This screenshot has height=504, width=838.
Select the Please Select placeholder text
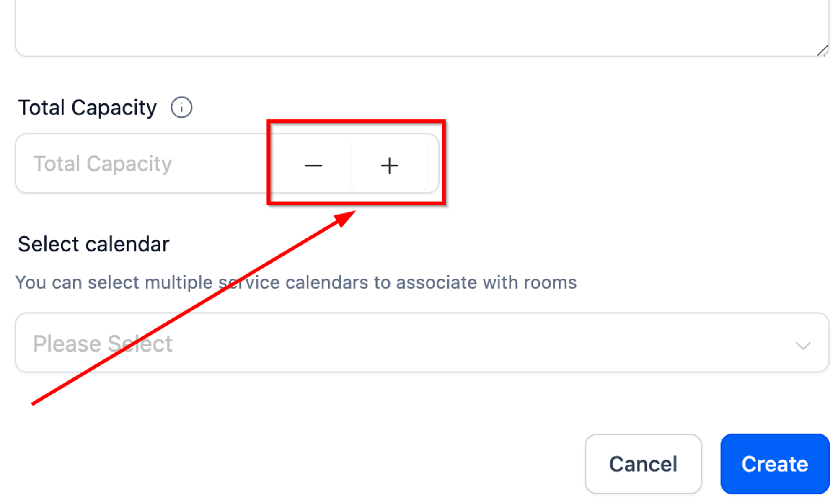coord(103,344)
